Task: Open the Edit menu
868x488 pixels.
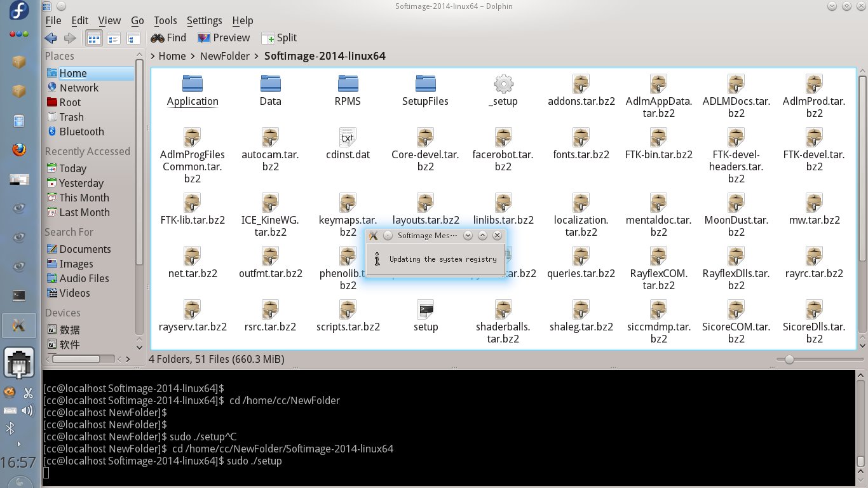Action: point(79,20)
